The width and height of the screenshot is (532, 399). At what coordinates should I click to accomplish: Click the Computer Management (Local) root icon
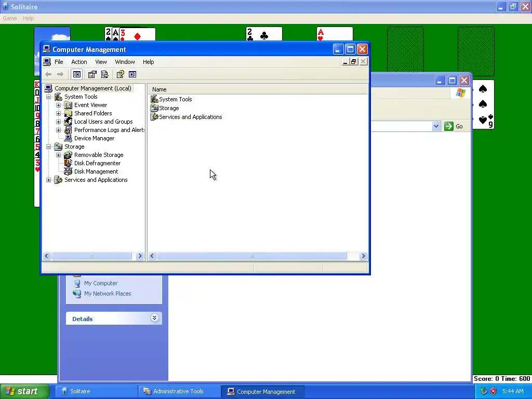pos(48,88)
